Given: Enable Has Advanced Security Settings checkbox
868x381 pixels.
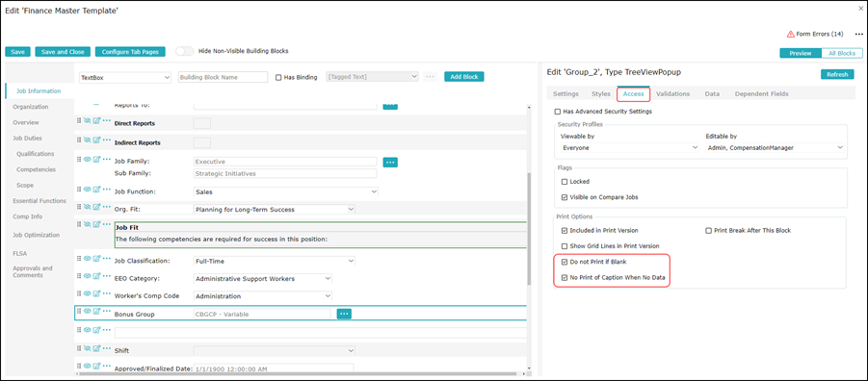Looking at the screenshot, I should [x=558, y=112].
